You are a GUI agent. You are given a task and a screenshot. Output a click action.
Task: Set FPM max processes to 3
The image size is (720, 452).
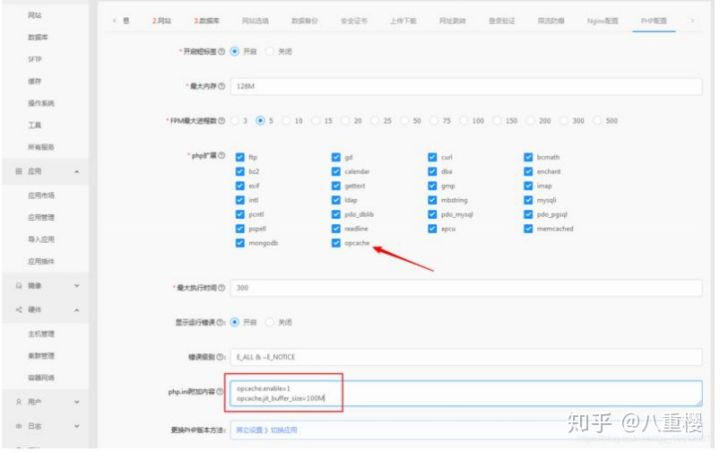[235, 121]
